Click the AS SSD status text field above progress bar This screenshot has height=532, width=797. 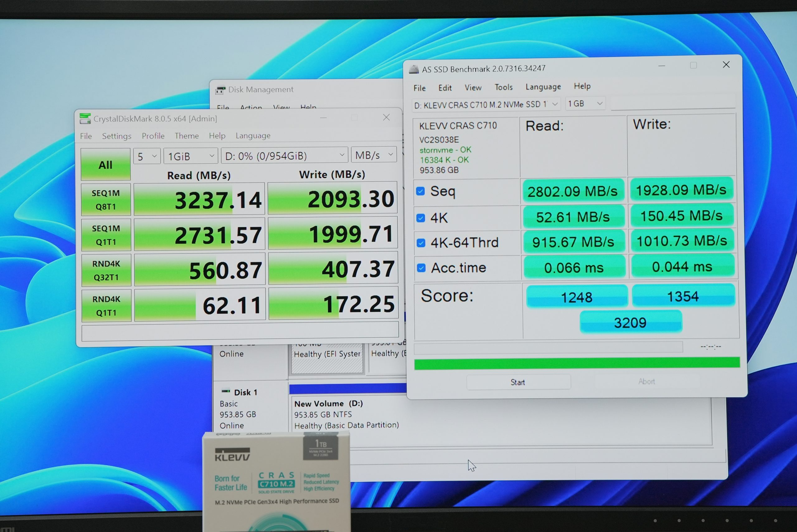click(548, 348)
